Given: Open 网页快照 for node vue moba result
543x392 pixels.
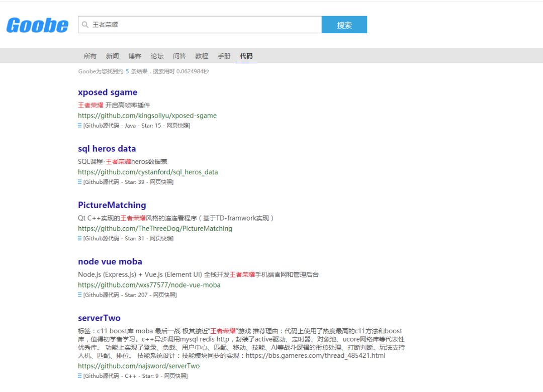Looking at the screenshot, I should [x=164, y=295].
